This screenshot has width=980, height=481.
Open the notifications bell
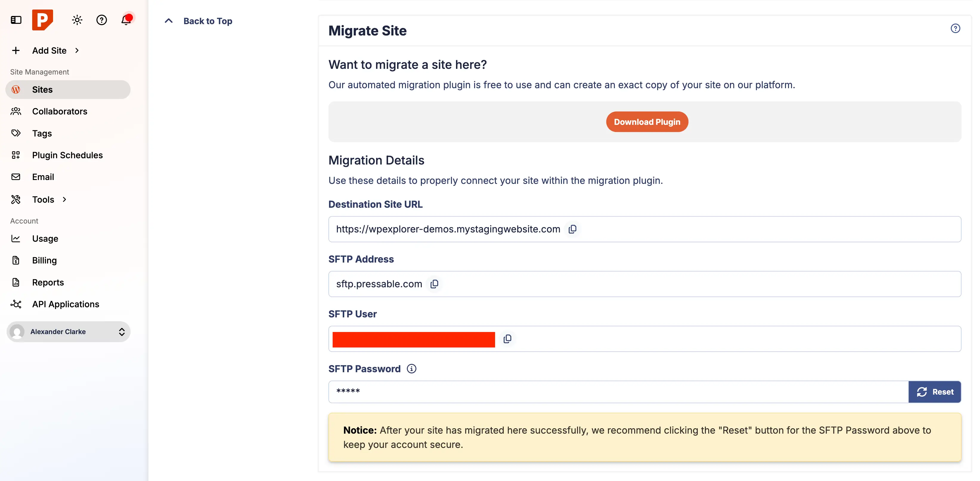(125, 20)
